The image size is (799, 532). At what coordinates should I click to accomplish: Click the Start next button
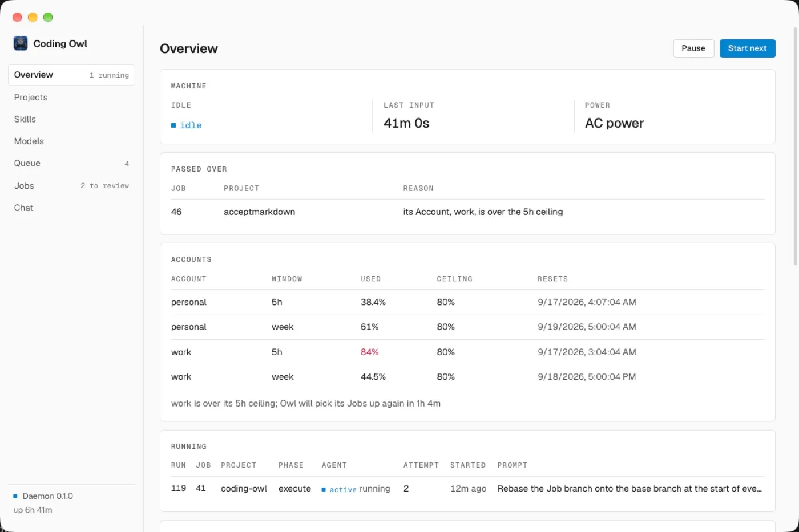coord(747,48)
